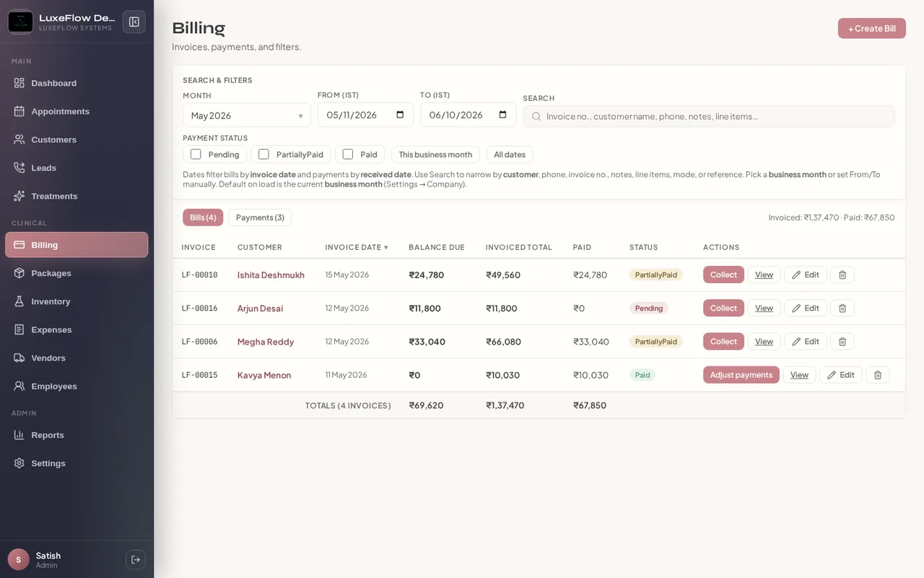Edit Megha Reddy's invoice

(806, 341)
